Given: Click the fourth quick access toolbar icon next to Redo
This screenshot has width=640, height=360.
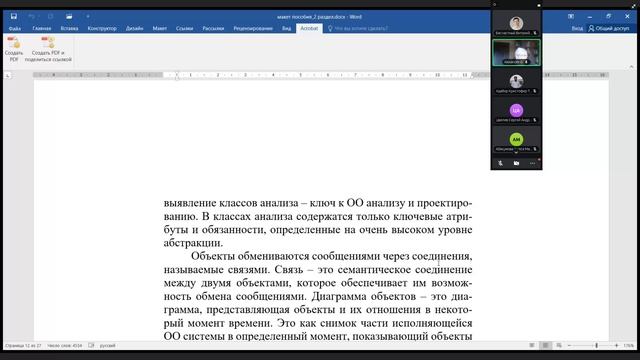Looking at the screenshot, I should tap(69, 16).
